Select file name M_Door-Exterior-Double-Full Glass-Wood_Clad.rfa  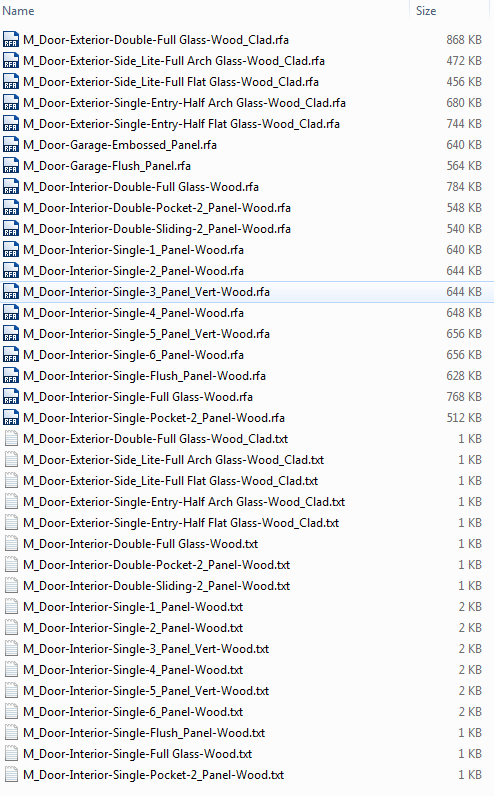(156, 40)
